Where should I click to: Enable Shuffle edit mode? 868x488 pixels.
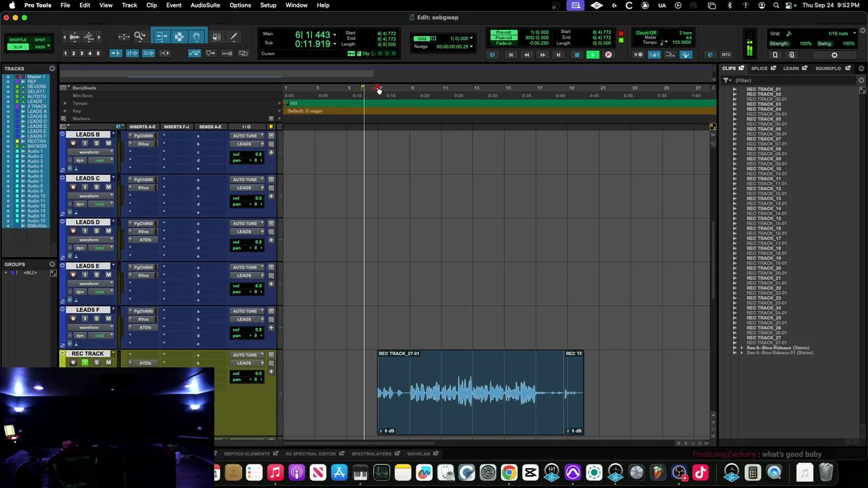coord(18,40)
